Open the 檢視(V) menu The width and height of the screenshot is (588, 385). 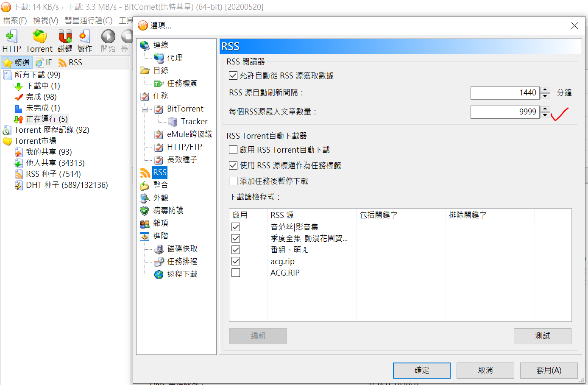click(46, 20)
